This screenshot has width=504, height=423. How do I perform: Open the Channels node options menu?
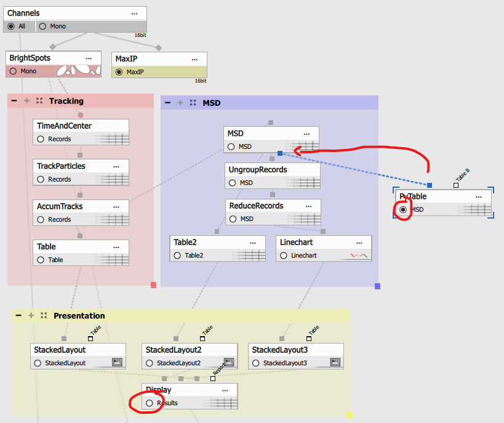click(134, 13)
